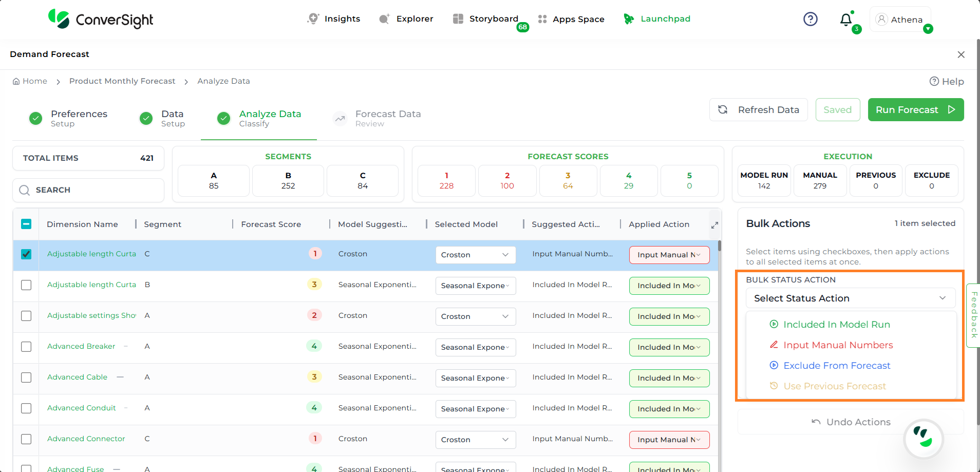Toggle the select-all checkbox in table header
980x472 pixels.
coord(26,224)
